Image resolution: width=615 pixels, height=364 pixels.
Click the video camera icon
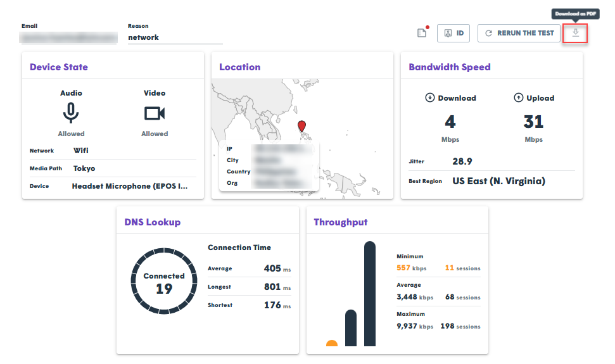[x=155, y=113]
